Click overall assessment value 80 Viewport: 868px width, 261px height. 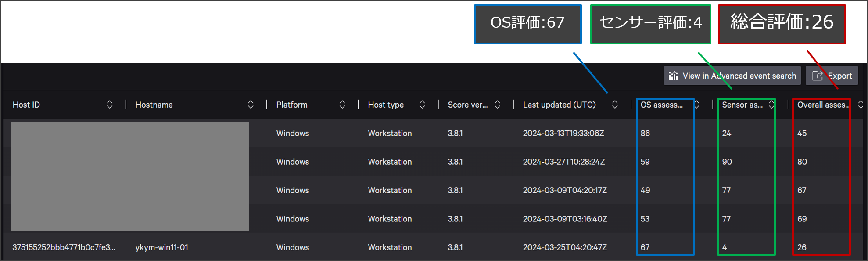802,162
